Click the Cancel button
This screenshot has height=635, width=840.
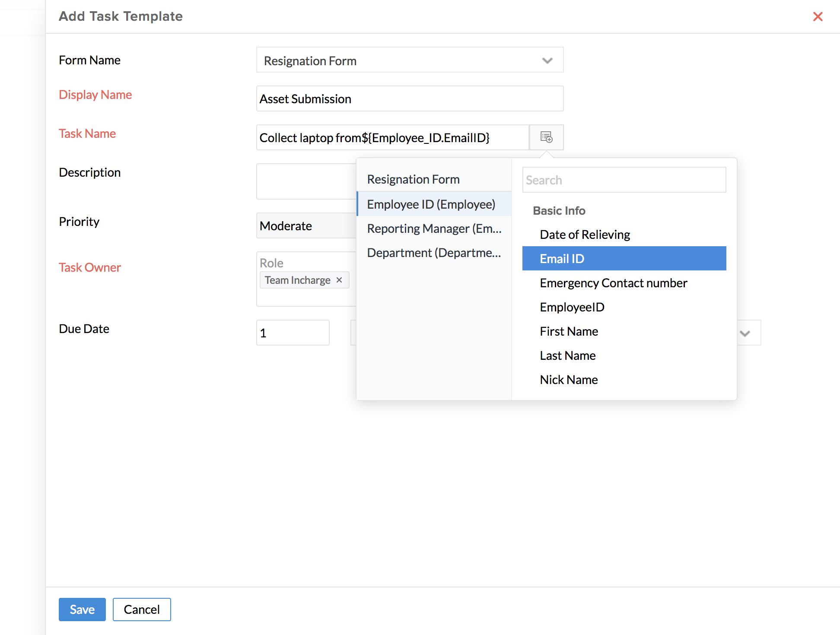point(142,609)
